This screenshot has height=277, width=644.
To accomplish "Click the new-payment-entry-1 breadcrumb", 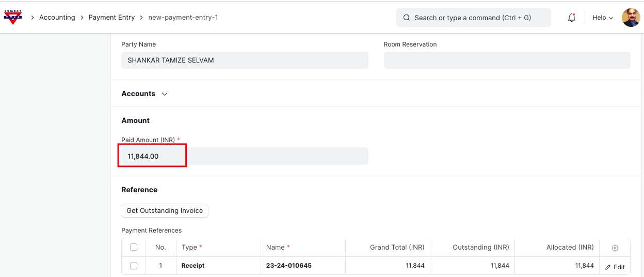I will pos(183,18).
